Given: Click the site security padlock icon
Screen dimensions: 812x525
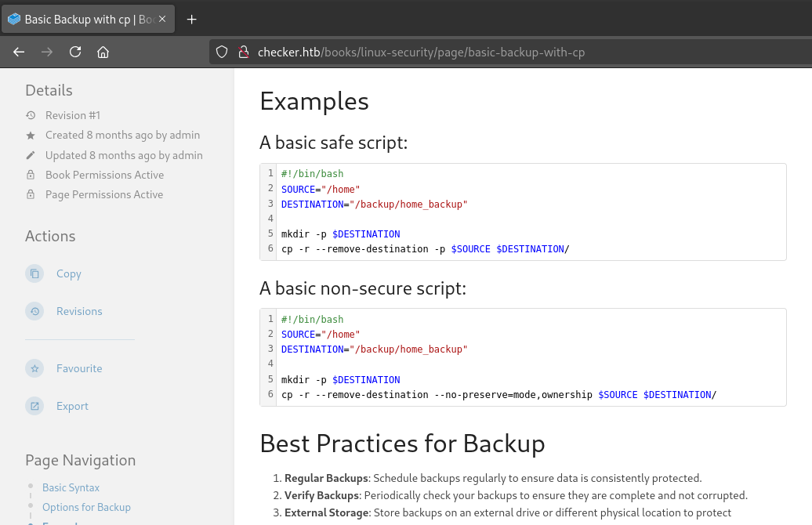Looking at the screenshot, I should tap(245, 52).
